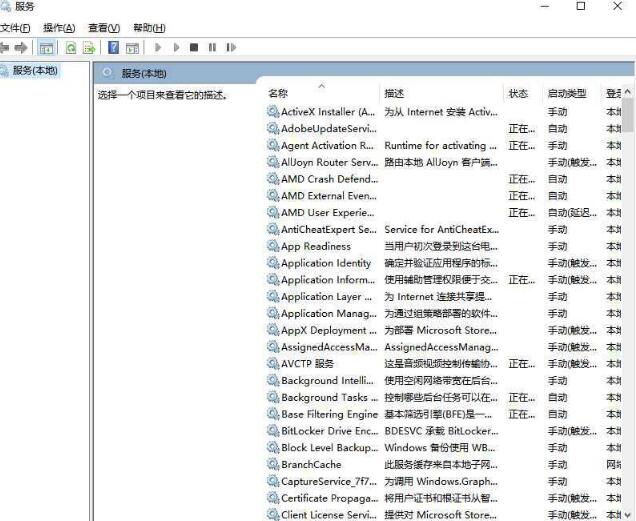The image size is (636, 521).
Task: Click the services icon in the 服务(本地) header
Action: click(x=107, y=73)
